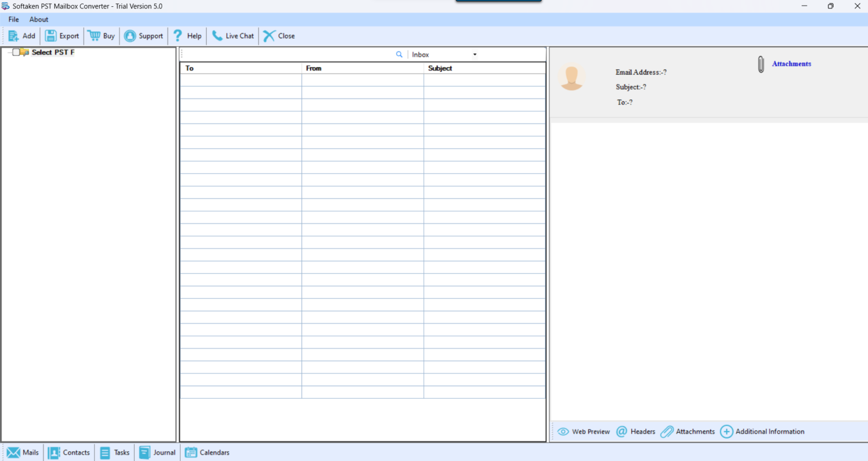The width and height of the screenshot is (868, 461).
Task: Open the File menu
Action: click(13, 19)
